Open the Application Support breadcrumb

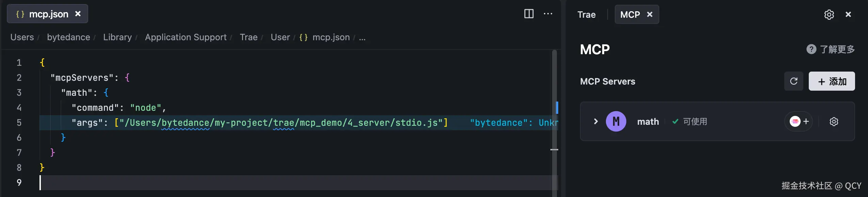click(x=186, y=37)
